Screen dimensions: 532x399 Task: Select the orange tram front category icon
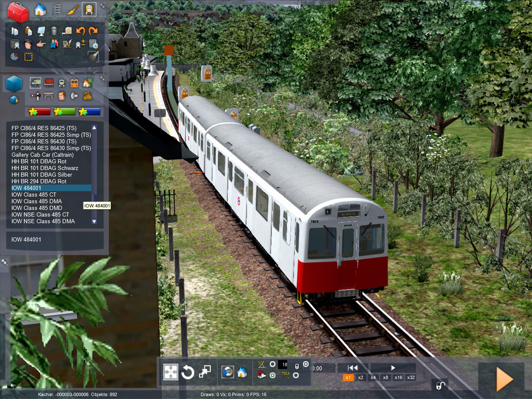click(x=74, y=83)
